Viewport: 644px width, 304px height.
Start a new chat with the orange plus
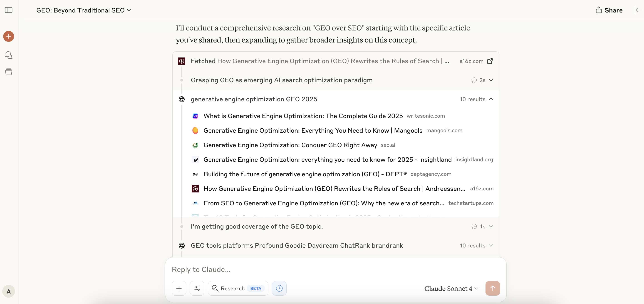click(x=9, y=37)
